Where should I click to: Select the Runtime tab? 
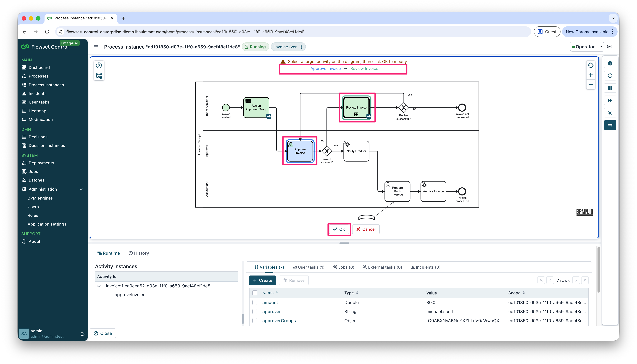pyautogui.click(x=108, y=253)
